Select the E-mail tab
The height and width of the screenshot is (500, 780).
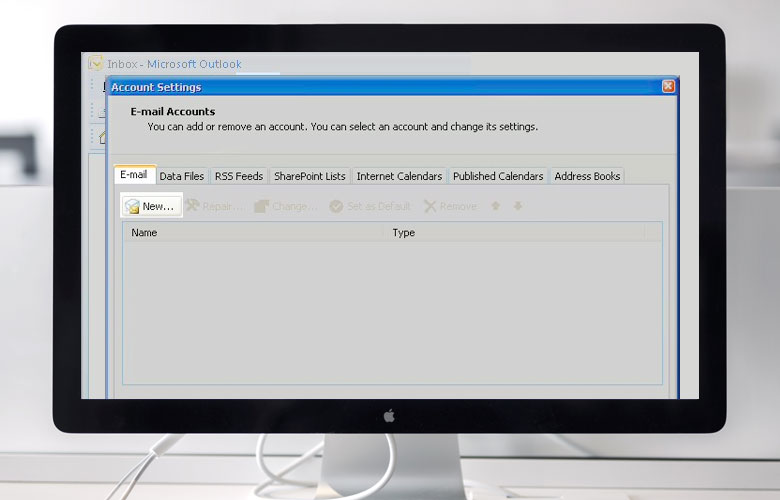[x=134, y=175]
